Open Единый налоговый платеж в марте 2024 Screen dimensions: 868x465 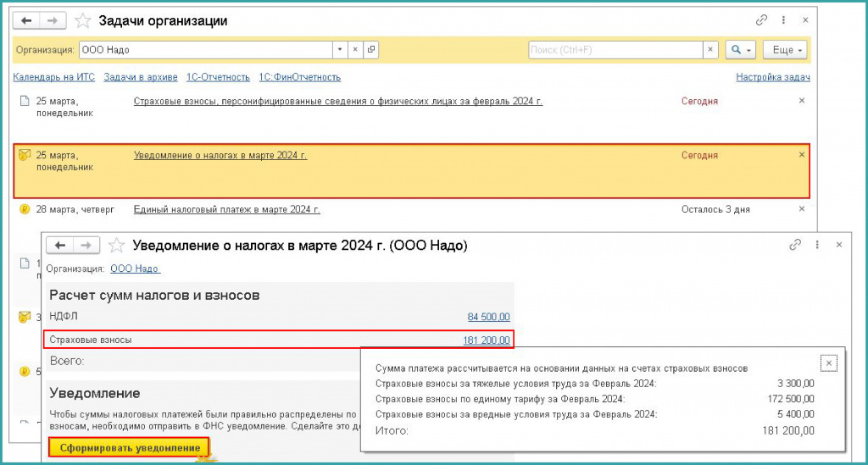click(226, 209)
